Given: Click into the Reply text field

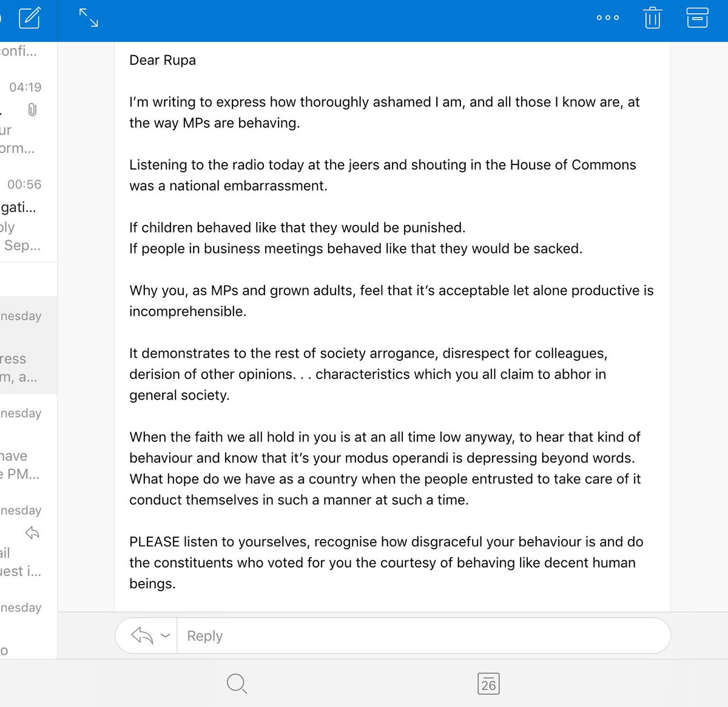Looking at the screenshot, I should [423, 635].
